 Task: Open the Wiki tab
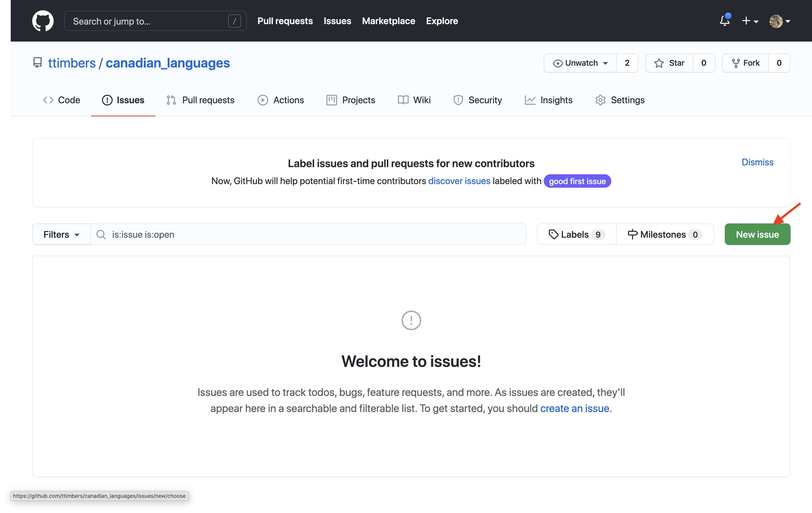pyautogui.click(x=414, y=100)
